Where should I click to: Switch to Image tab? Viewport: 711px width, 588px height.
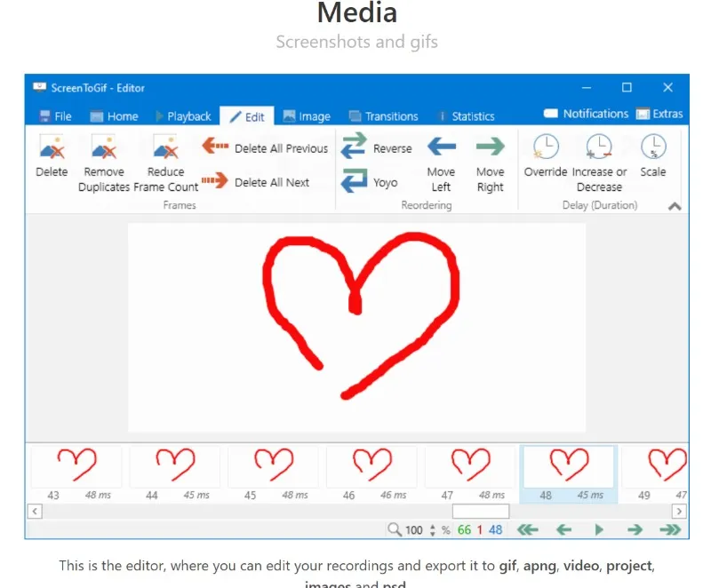pos(307,116)
